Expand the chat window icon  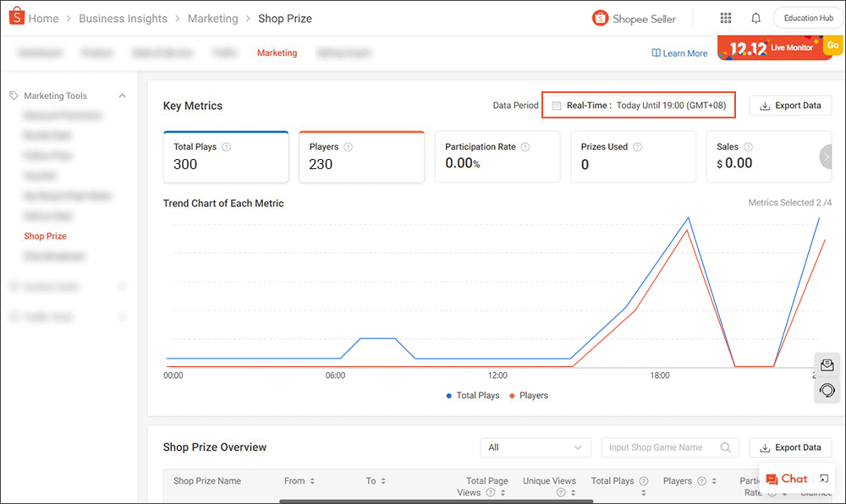[x=824, y=479]
